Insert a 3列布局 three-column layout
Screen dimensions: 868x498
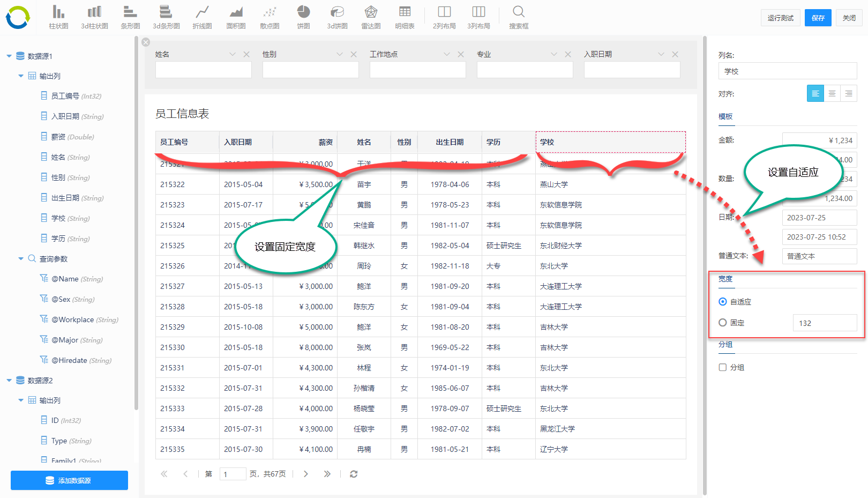tap(478, 17)
